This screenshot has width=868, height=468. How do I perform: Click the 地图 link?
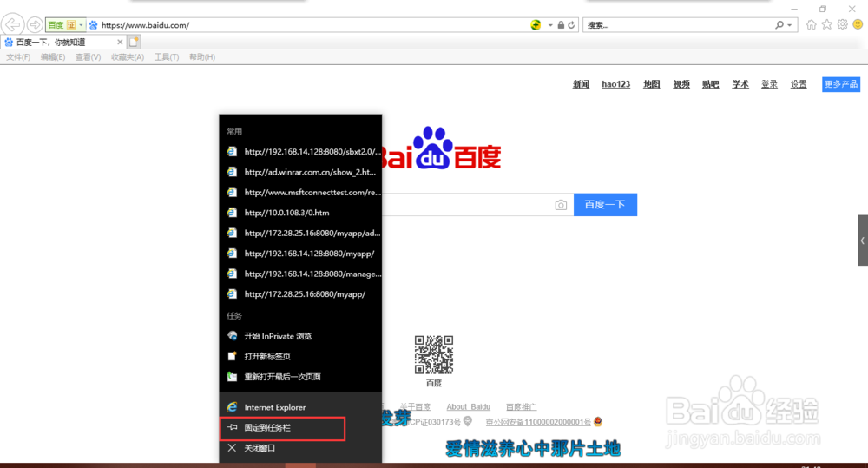(x=652, y=84)
